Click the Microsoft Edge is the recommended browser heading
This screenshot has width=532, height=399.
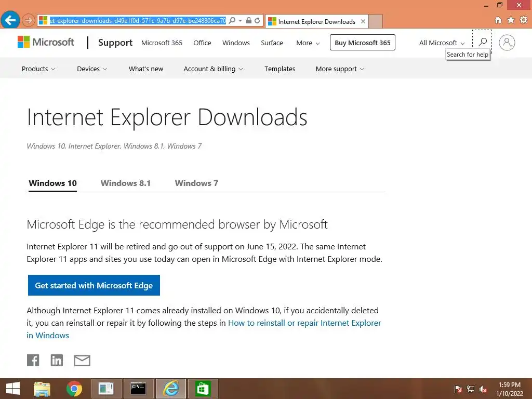click(177, 224)
